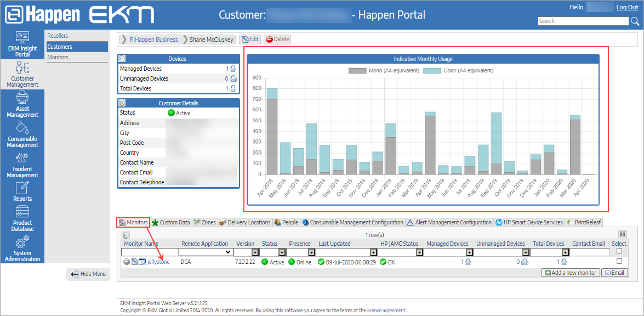Check the Select all header checkbox
644x316 pixels.
(x=619, y=251)
